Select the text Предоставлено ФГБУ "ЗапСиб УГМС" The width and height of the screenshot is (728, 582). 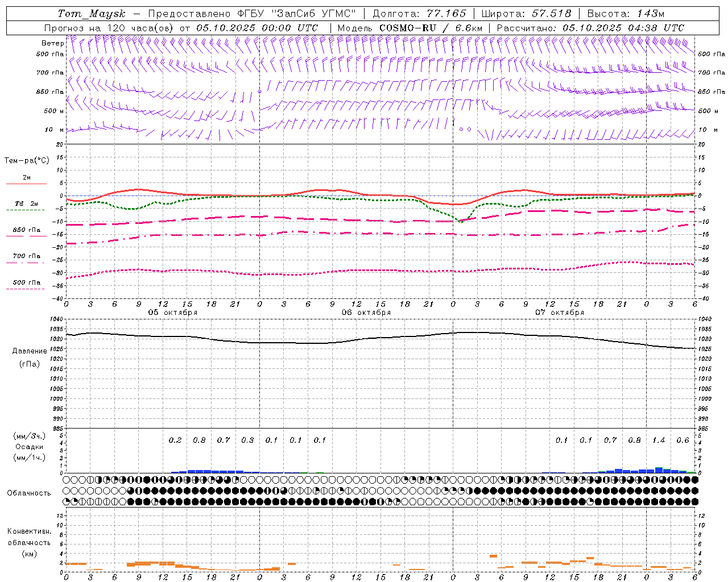[252, 14]
